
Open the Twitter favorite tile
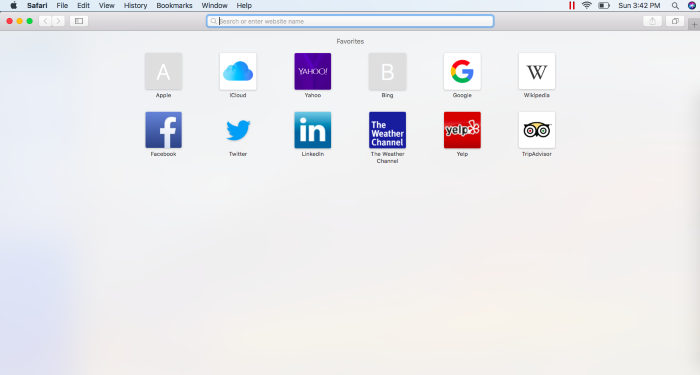click(x=238, y=130)
